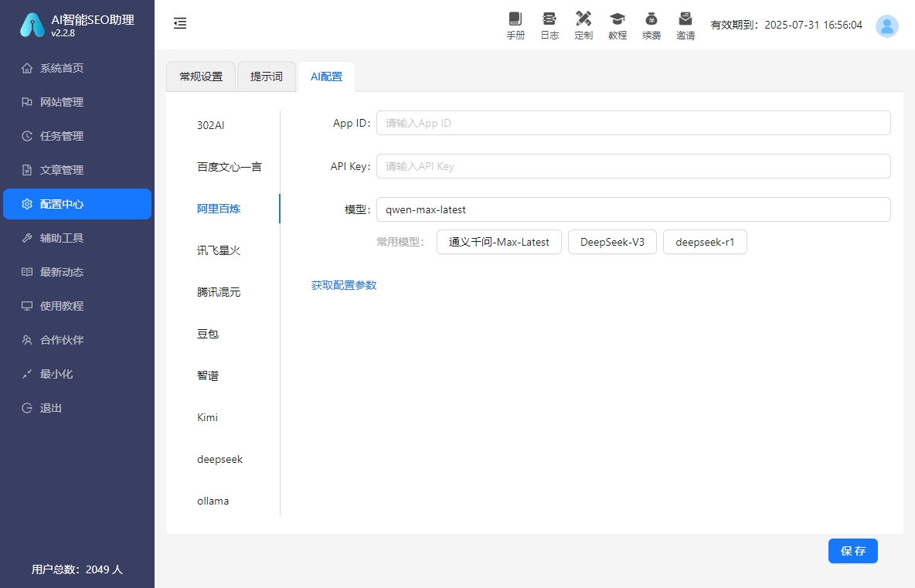Image resolution: width=915 pixels, height=588 pixels.
Task: Select the DeepSeek-V3 model button
Action: 612,242
